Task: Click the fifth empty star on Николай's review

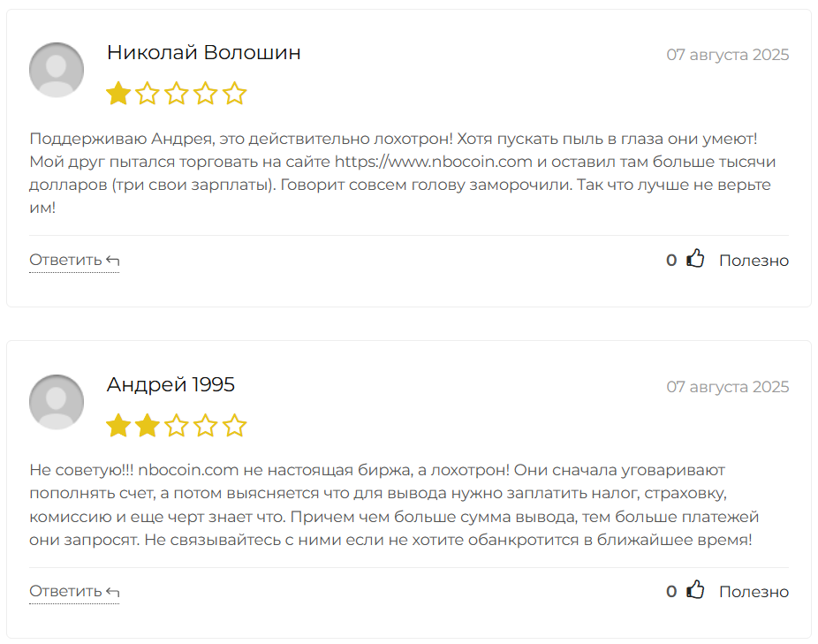Action: pyautogui.click(x=234, y=93)
